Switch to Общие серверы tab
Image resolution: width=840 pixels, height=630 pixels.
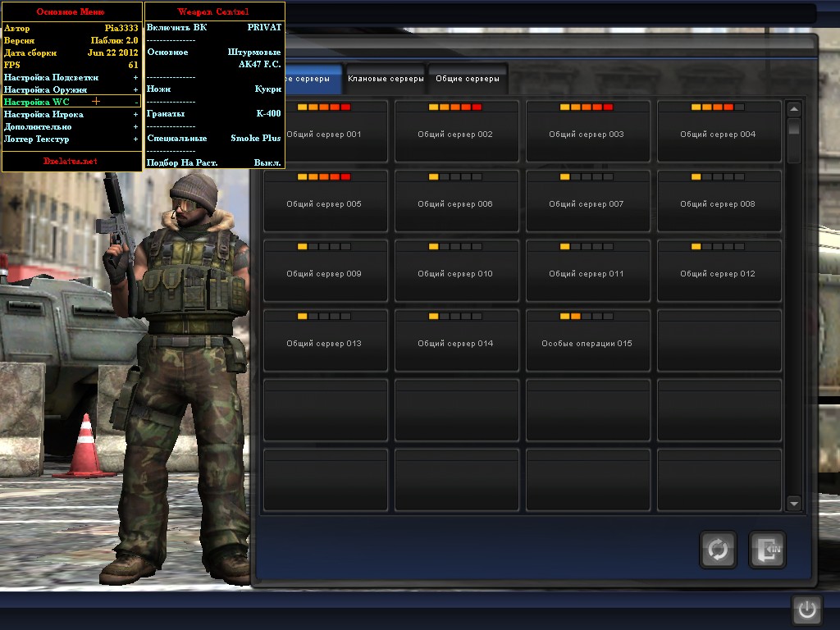pos(468,79)
